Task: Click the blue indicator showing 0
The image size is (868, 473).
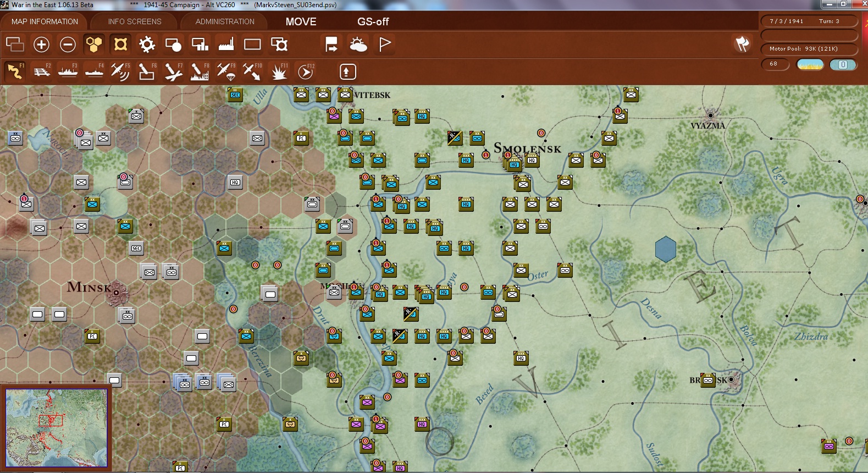Action: pos(843,64)
